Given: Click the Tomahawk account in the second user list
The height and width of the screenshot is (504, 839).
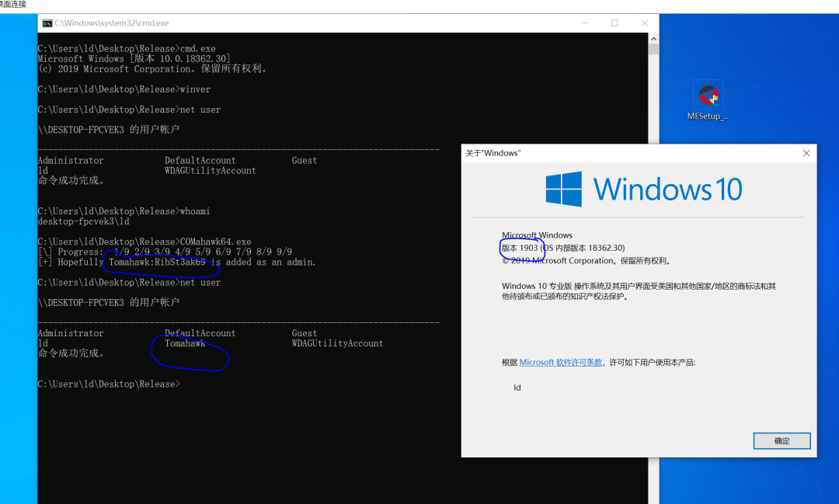Looking at the screenshot, I should (x=185, y=343).
